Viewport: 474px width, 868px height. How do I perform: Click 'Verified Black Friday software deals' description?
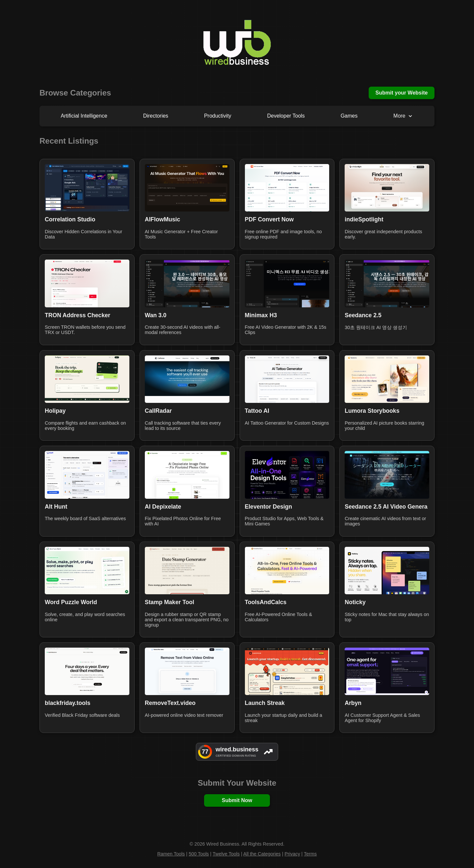[x=82, y=715]
